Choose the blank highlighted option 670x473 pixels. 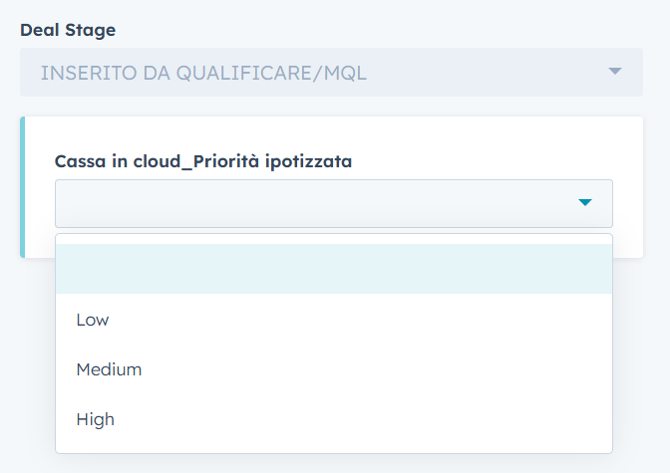333,269
